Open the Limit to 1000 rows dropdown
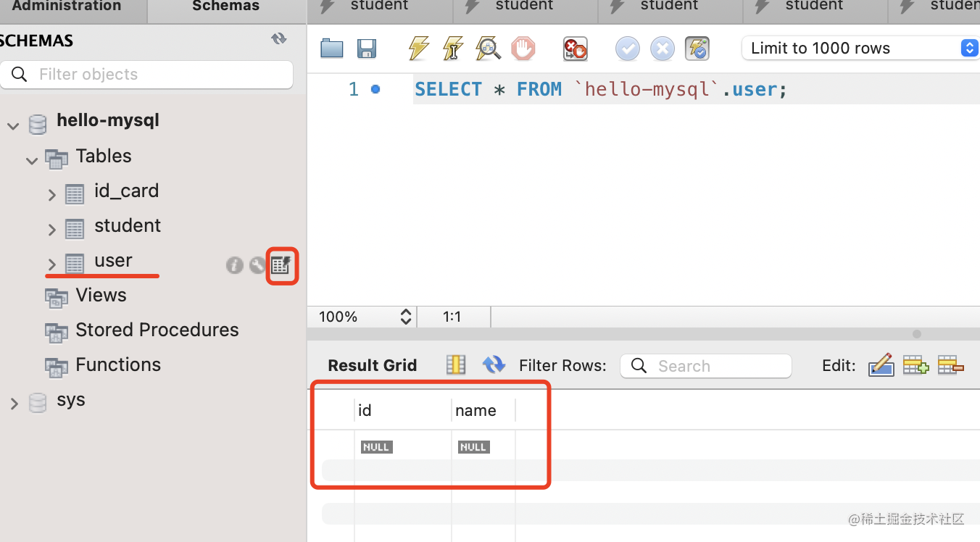The image size is (980, 542). [860, 49]
